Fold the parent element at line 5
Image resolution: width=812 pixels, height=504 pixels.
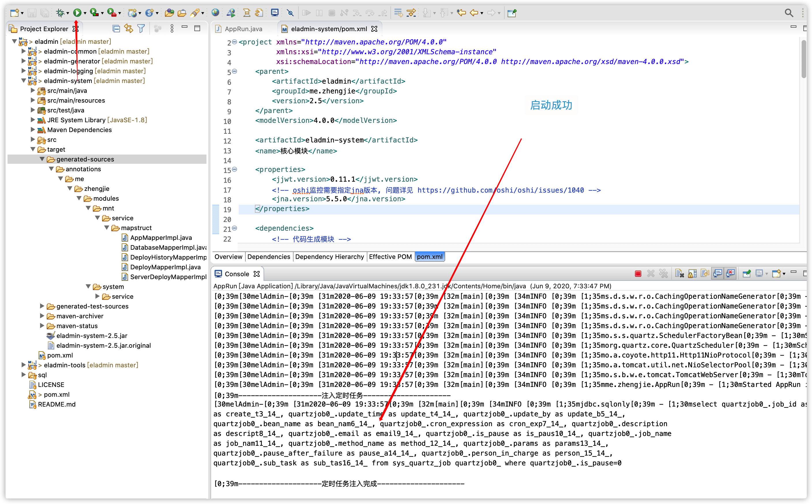point(234,71)
